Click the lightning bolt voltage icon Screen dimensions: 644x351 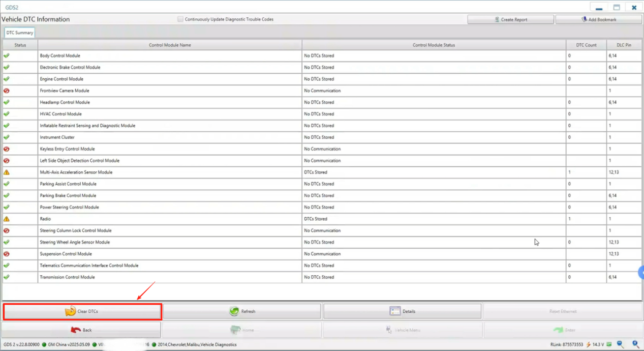pos(588,344)
